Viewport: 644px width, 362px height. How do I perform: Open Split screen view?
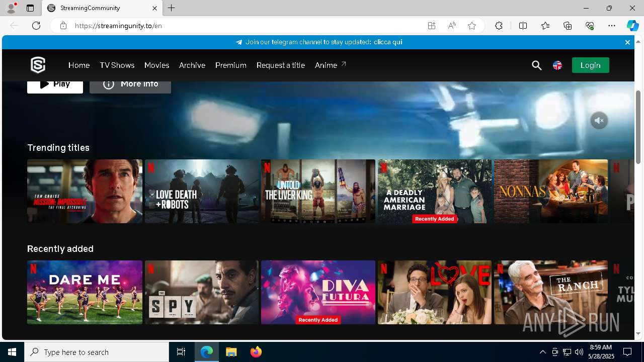[523, 26]
